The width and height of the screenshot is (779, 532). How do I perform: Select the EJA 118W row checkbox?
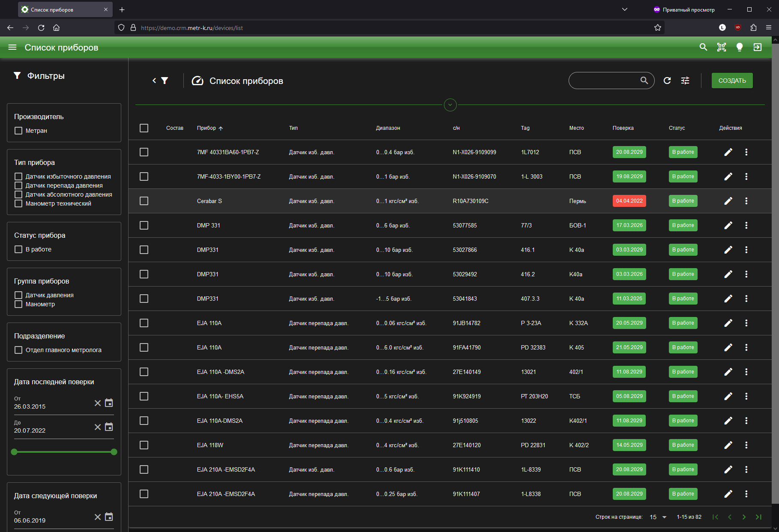click(144, 445)
